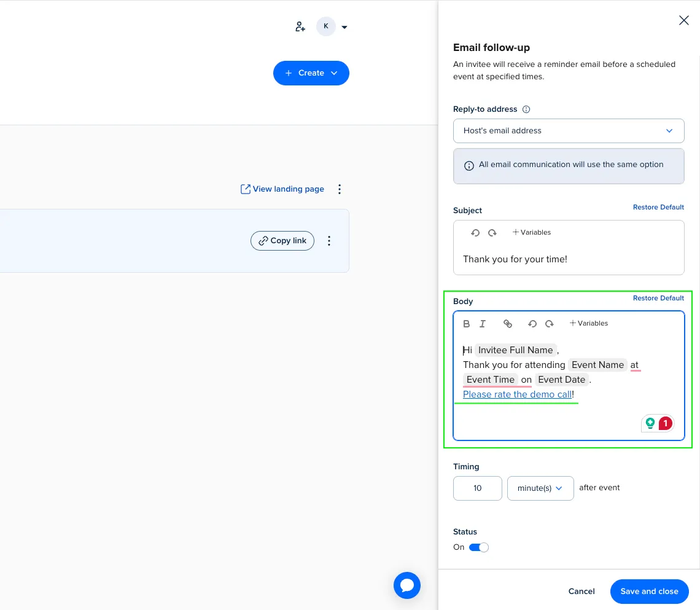Click the Save and close button
The image size is (700, 610).
click(x=649, y=591)
